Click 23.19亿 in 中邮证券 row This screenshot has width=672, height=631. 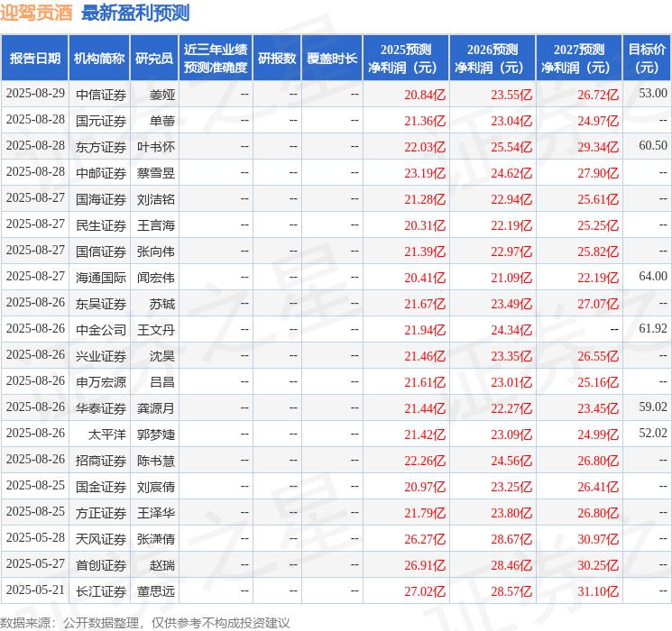coord(425,173)
